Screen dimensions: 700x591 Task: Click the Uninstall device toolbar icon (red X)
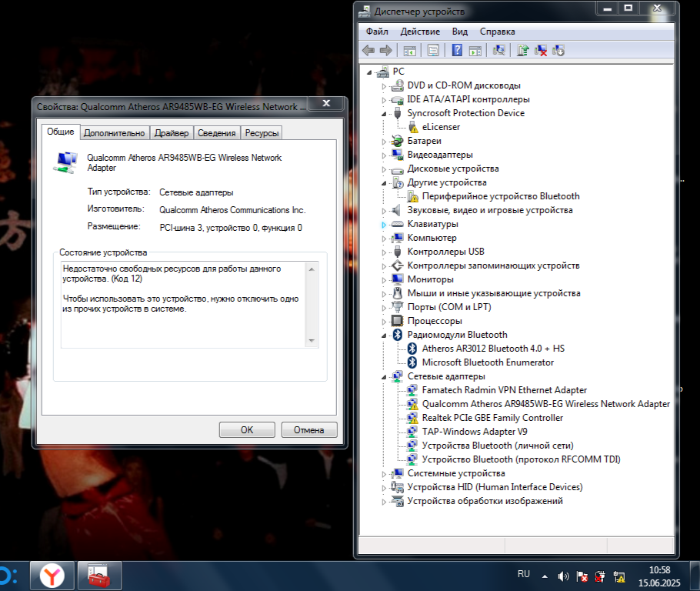pyautogui.click(x=541, y=51)
